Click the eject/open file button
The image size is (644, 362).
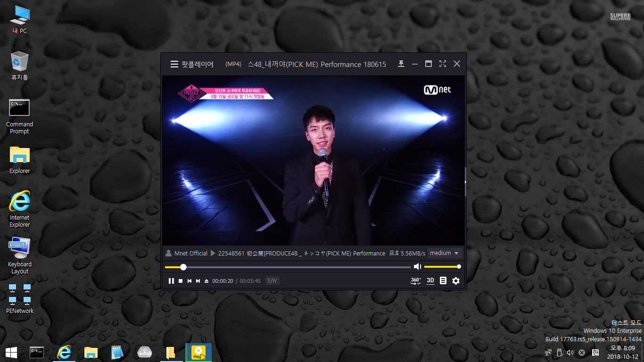pos(206,281)
